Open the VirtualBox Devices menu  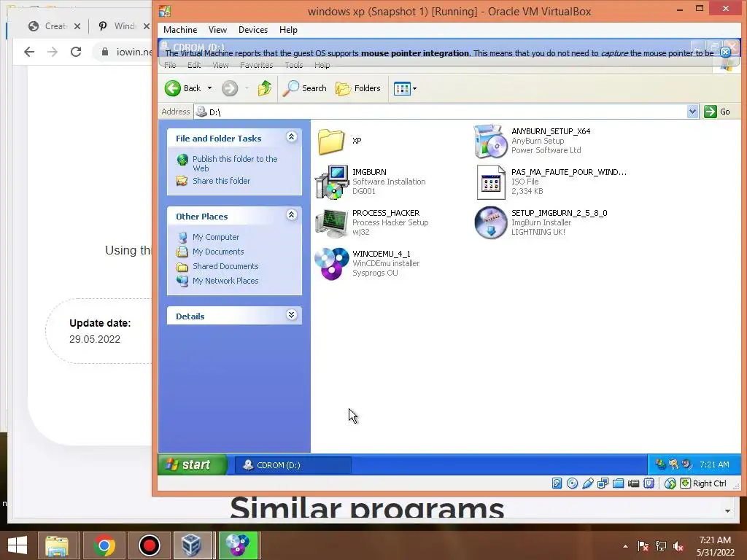coord(253,29)
